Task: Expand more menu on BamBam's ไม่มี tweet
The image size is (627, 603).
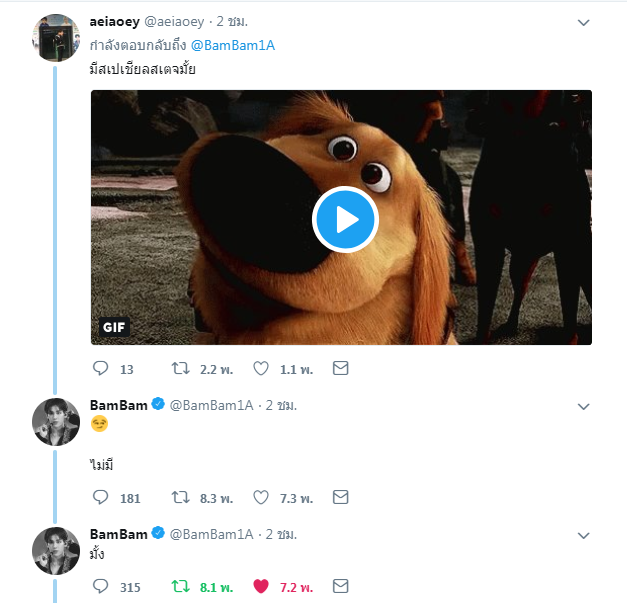Action: click(x=584, y=407)
